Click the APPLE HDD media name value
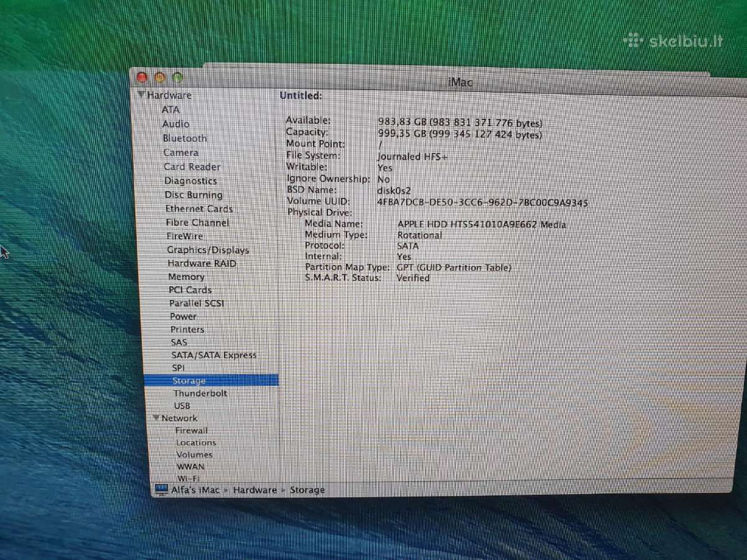This screenshot has width=747, height=560. [x=482, y=225]
